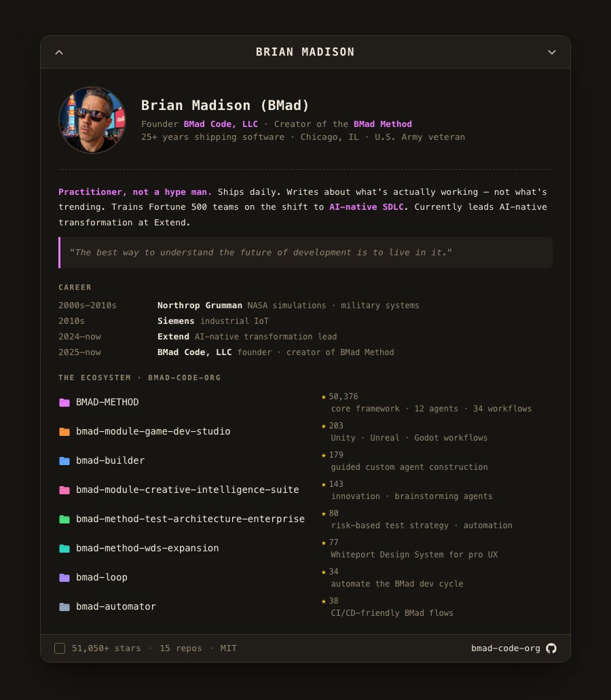The image size is (611, 700).
Task: Click 'Practitioner, not a hype man.' text
Action: click(135, 192)
